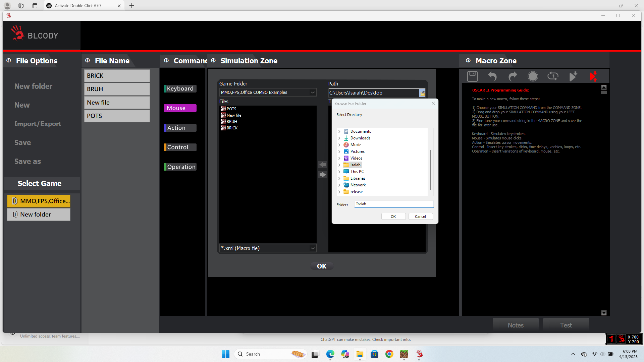Select the Mouse command category
644x362 pixels.
pyautogui.click(x=180, y=108)
